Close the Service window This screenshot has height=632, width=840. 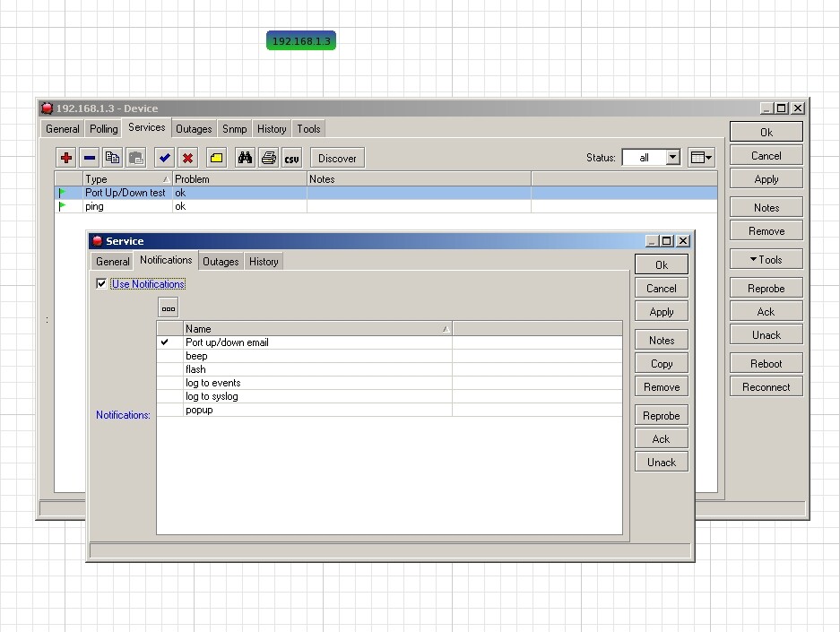coord(683,241)
